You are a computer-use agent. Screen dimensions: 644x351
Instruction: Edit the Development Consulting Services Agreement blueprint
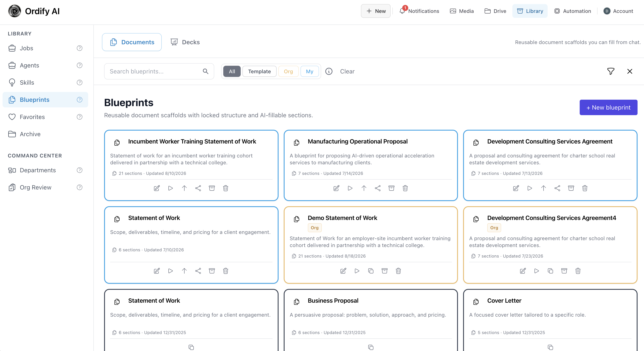tap(516, 188)
